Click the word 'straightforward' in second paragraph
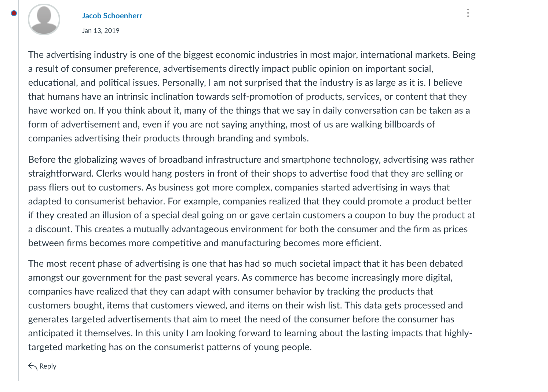The width and height of the screenshot is (548, 392). (61, 174)
